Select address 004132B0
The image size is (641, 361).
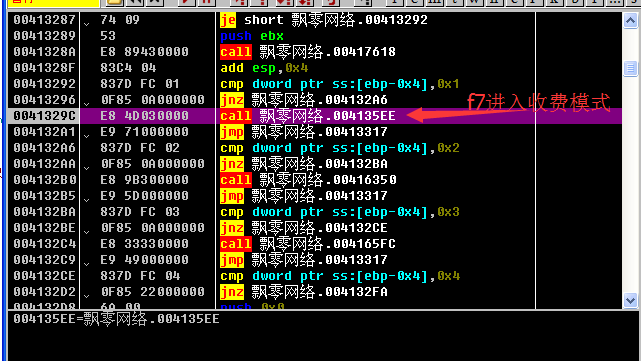click(44, 179)
